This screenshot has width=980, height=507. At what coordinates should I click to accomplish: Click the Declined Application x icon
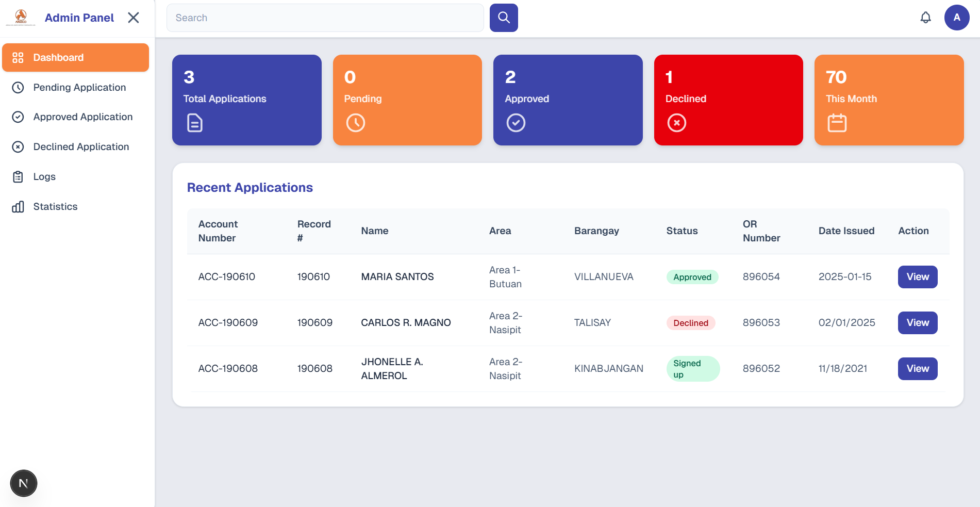(x=18, y=146)
